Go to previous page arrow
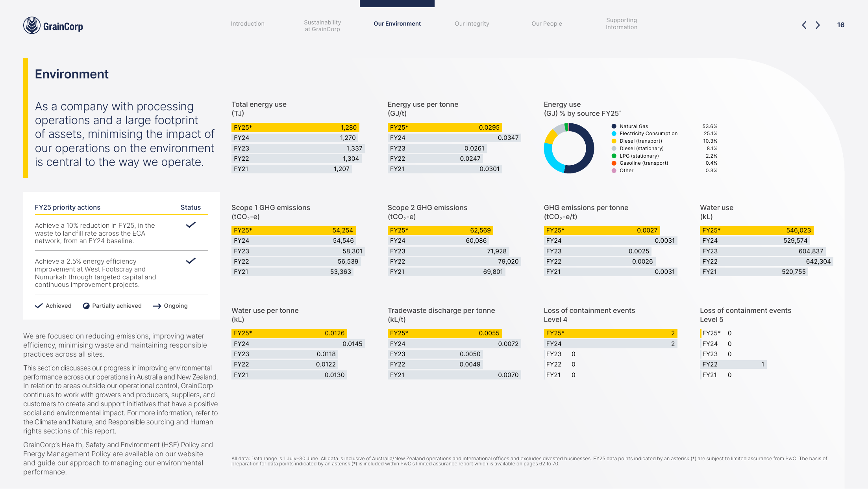Screen dimensions: 868x489 pos(804,25)
